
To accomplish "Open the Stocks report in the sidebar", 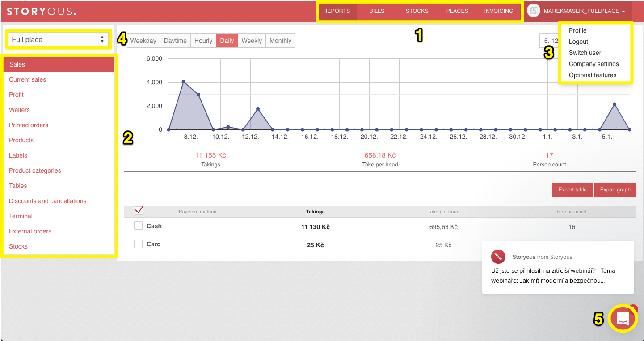I will point(18,246).
